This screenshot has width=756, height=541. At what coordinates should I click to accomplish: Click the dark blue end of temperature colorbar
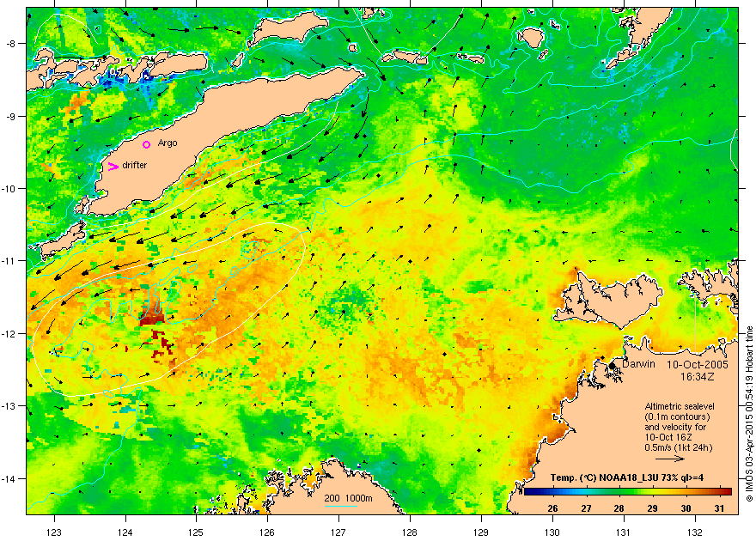pos(528,492)
